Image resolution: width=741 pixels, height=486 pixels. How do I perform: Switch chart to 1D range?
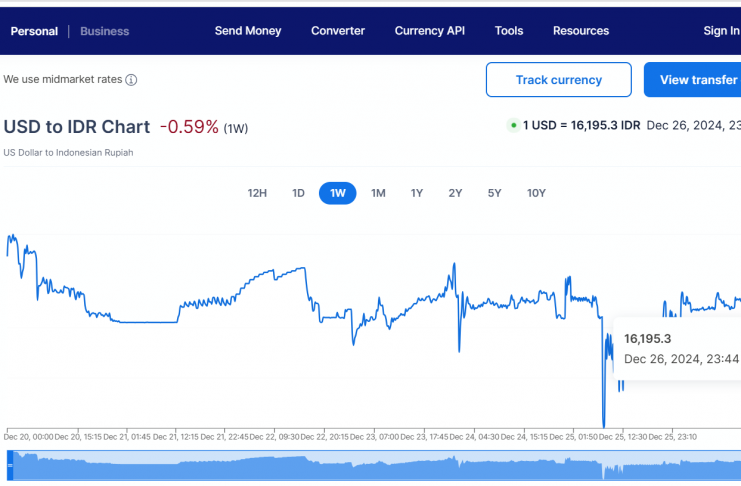pos(298,193)
